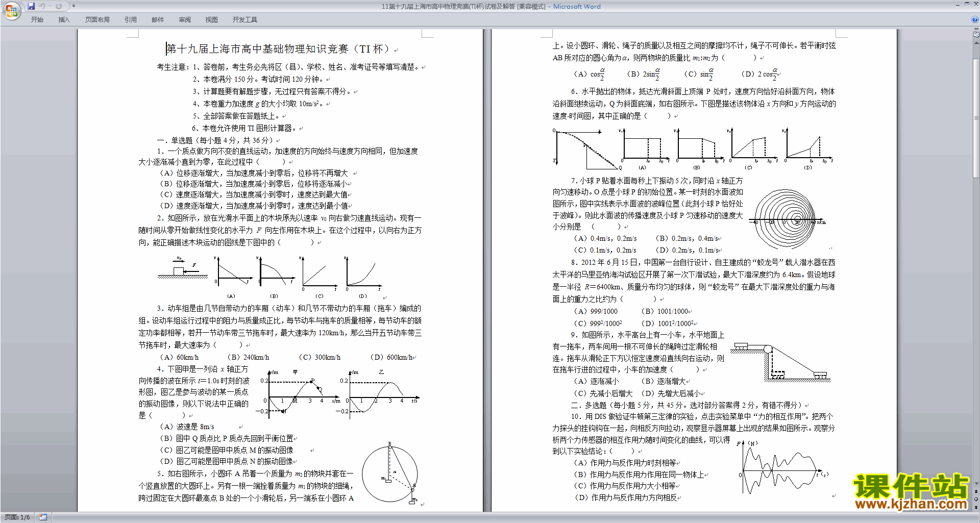Click question 8 option (A) 999/1000

point(595,311)
